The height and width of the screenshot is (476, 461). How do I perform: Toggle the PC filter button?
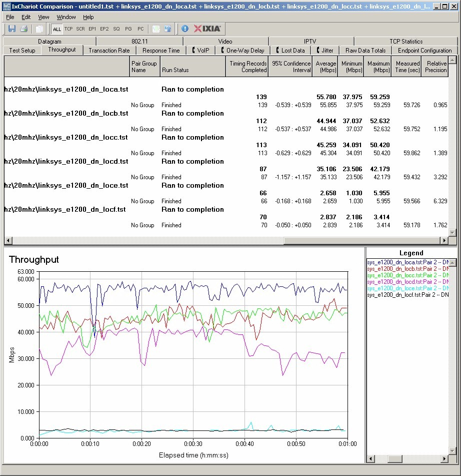140,29
